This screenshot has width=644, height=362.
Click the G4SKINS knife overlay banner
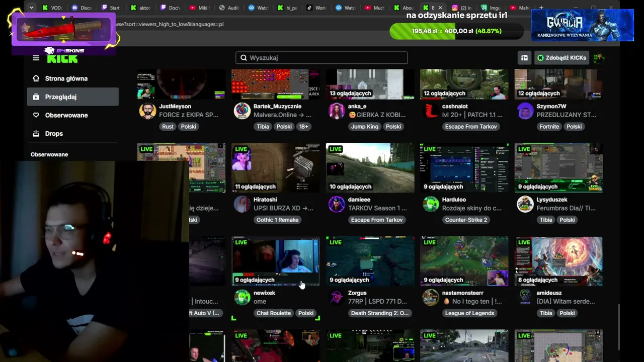point(64,31)
